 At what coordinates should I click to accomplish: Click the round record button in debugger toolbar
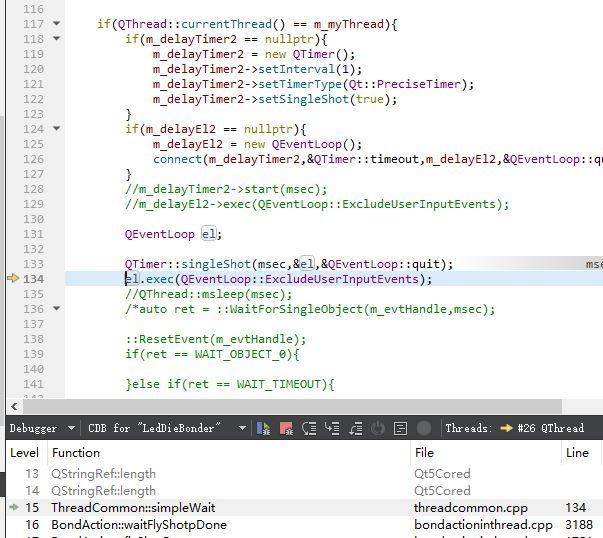pyautogui.click(x=424, y=428)
